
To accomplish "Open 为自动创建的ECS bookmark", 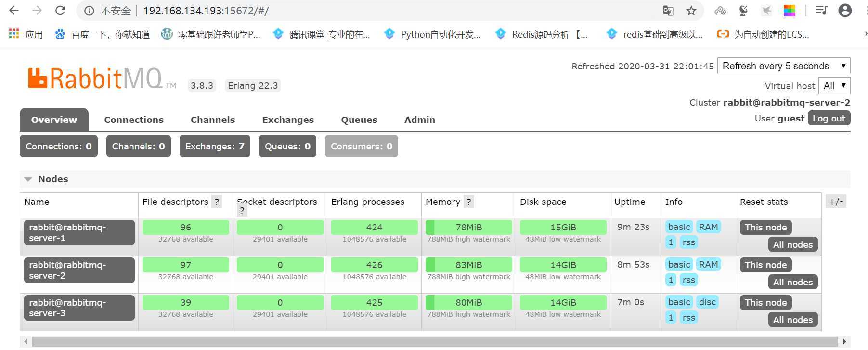I will tap(763, 34).
